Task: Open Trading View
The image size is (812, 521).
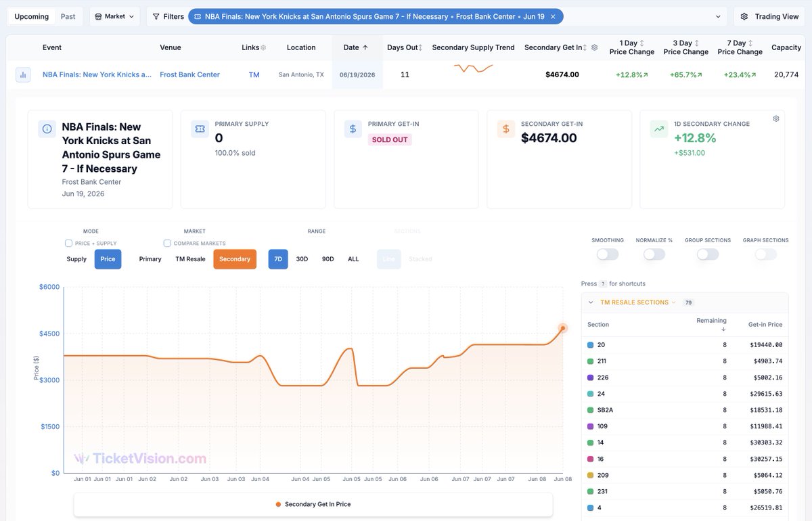Action: point(770,16)
